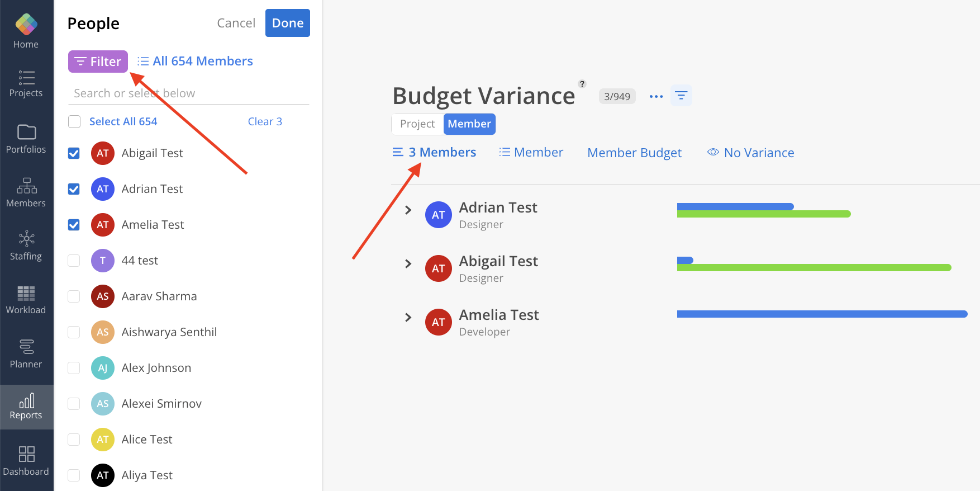
Task: Click Adrian Test avatar in People list
Action: (x=103, y=189)
